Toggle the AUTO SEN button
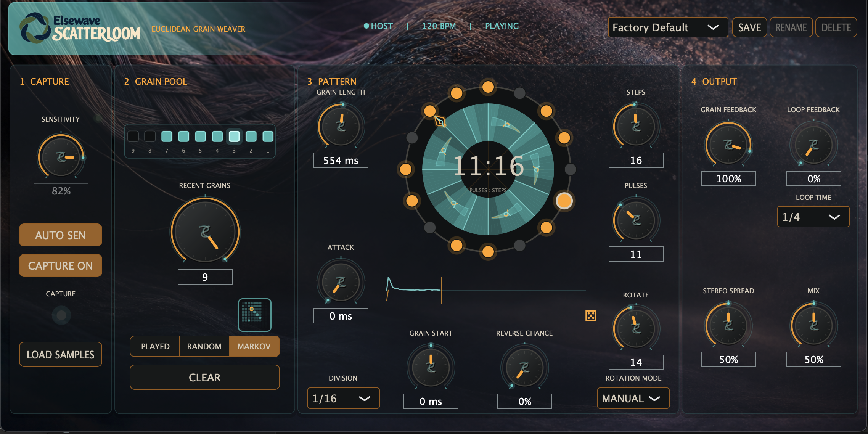This screenshot has width=868, height=434. point(61,235)
